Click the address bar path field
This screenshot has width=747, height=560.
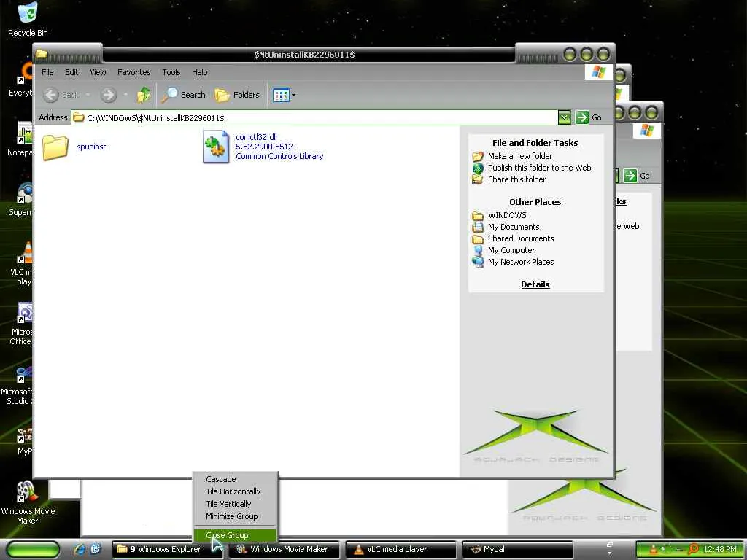pyautogui.click(x=314, y=117)
